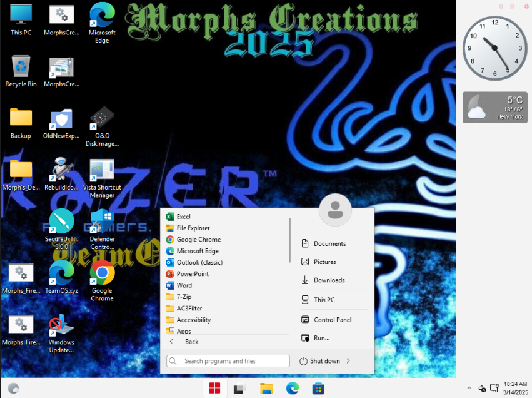Screen dimensions: 532x398
Task: Open Task View from the taskbar
Action: (240, 388)
